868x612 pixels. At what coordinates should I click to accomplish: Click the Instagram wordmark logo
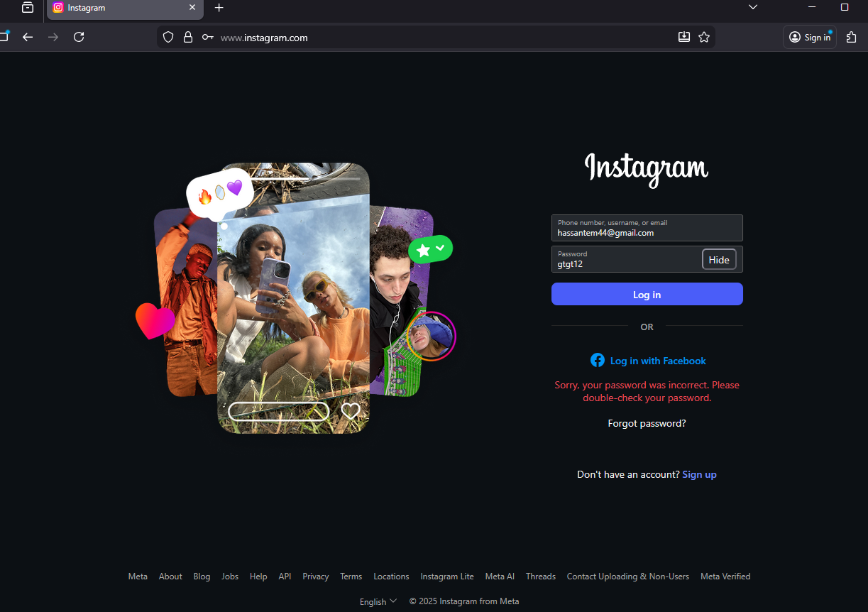click(x=647, y=169)
